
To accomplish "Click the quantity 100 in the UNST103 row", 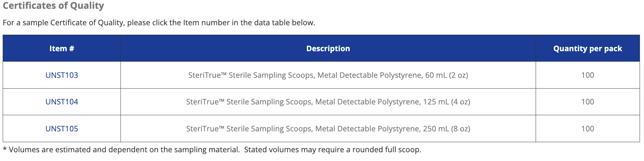I will tap(587, 75).
